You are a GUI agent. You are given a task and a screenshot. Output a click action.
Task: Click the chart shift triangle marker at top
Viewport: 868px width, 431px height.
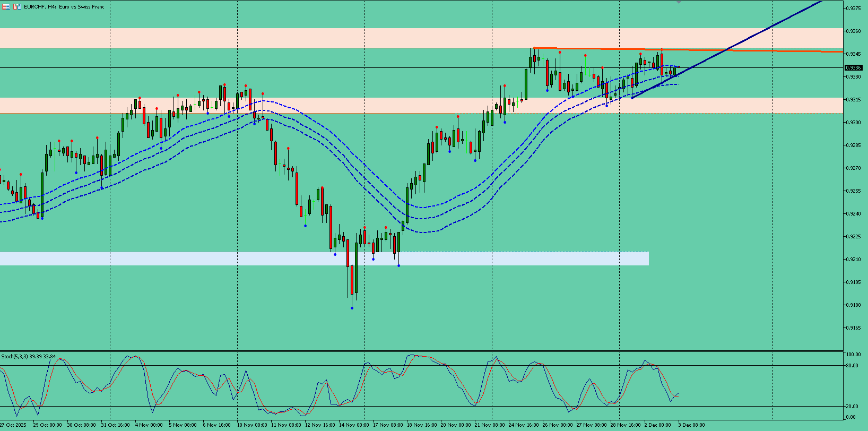coord(679,2)
